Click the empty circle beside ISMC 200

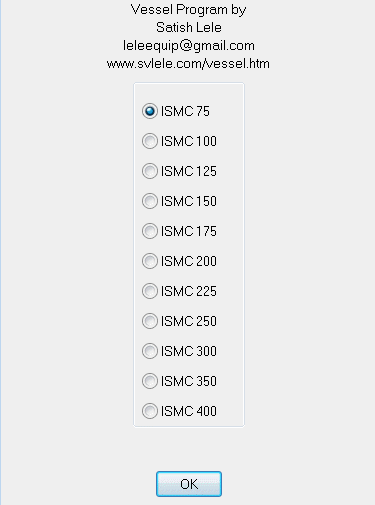coord(150,261)
